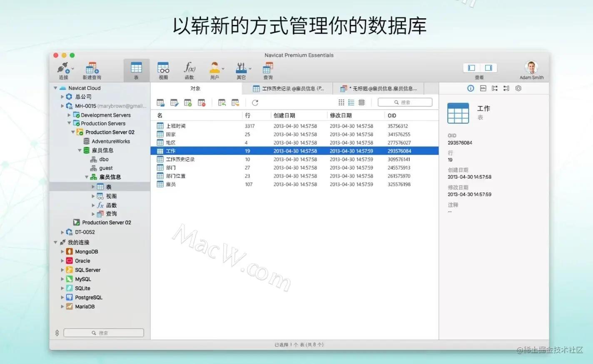
Task: Switch to list view mode
Action: point(351,102)
